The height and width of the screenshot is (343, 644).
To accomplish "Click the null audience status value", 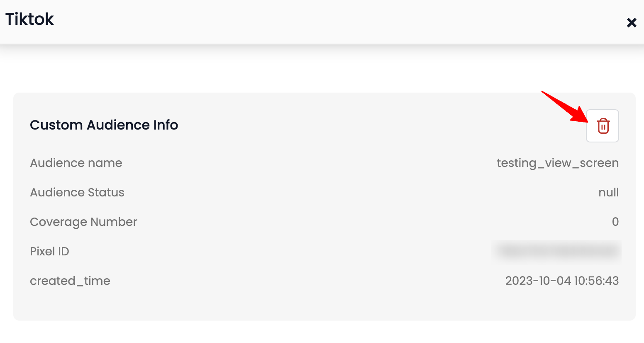I will tap(608, 192).
